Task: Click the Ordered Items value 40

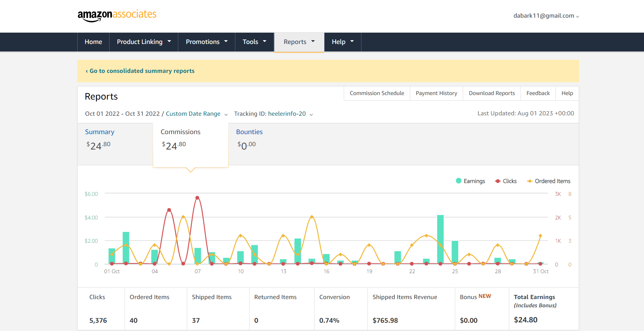Action: (x=134, y=320)
